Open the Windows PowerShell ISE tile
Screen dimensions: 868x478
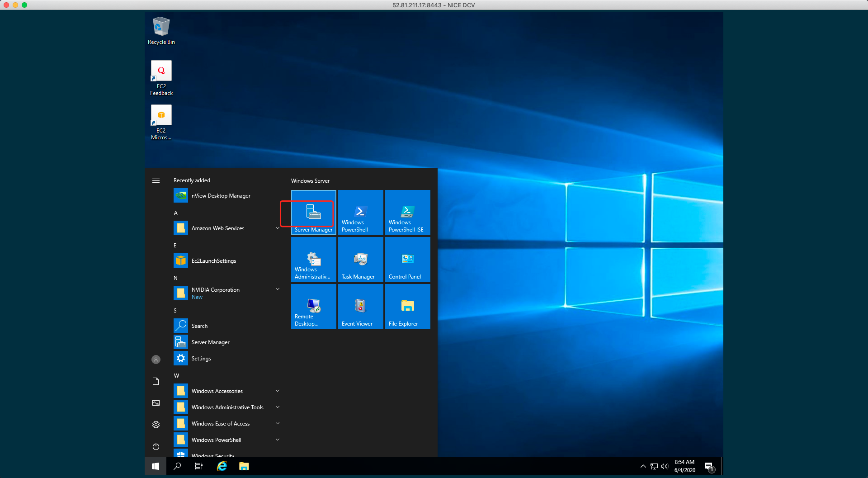(x=407, y=213)
